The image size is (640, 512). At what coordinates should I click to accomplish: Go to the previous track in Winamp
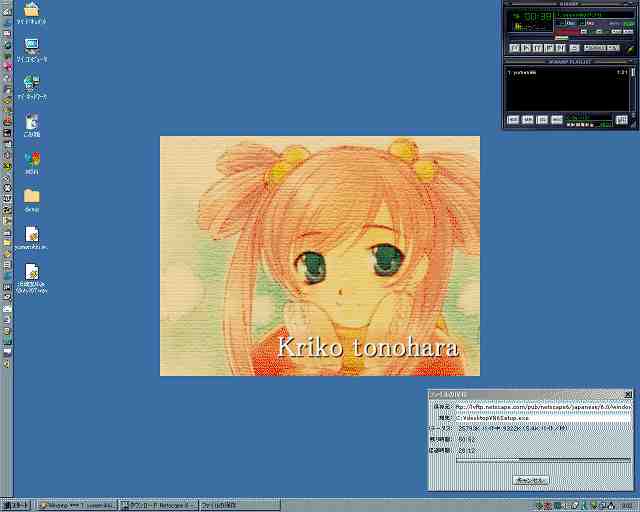click(515, 48)
